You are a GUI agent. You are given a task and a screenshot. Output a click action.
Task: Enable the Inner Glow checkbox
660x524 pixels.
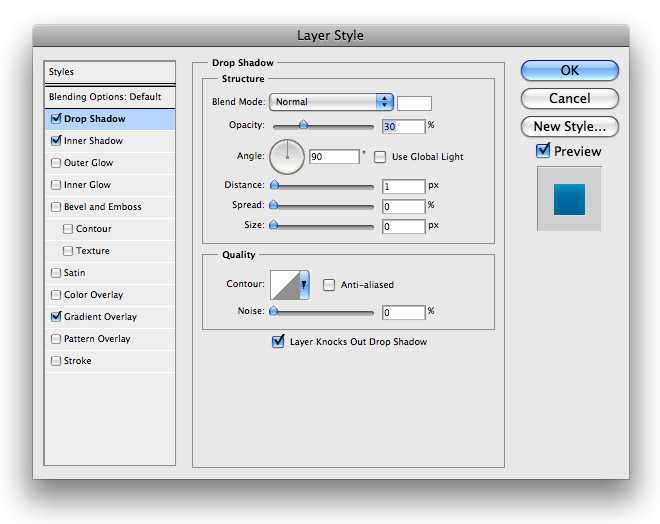(56, 185)
